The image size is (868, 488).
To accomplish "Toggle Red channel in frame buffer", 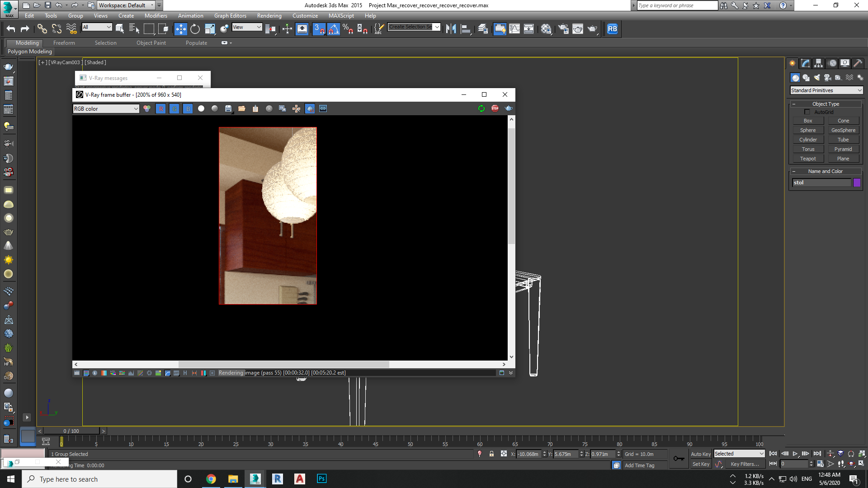I will click(160, 108).
